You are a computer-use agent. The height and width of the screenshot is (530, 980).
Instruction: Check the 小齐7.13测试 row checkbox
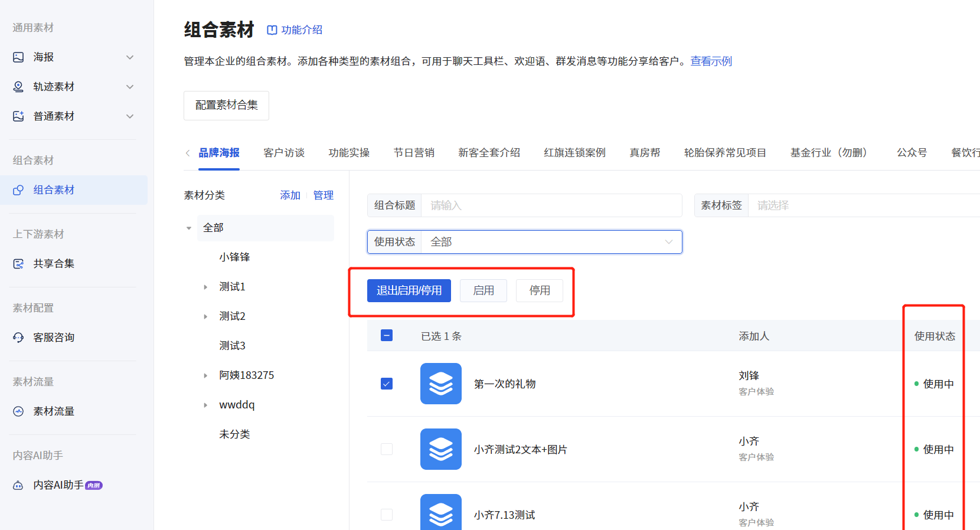click(387, 515)
